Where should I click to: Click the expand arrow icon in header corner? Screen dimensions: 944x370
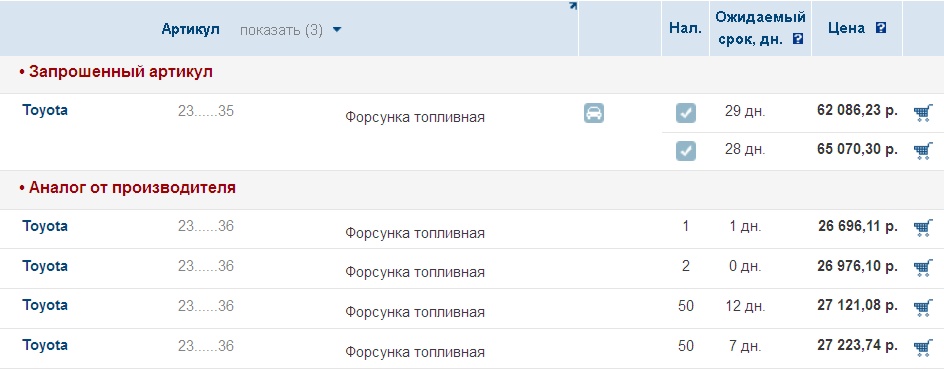click(573, 6)
